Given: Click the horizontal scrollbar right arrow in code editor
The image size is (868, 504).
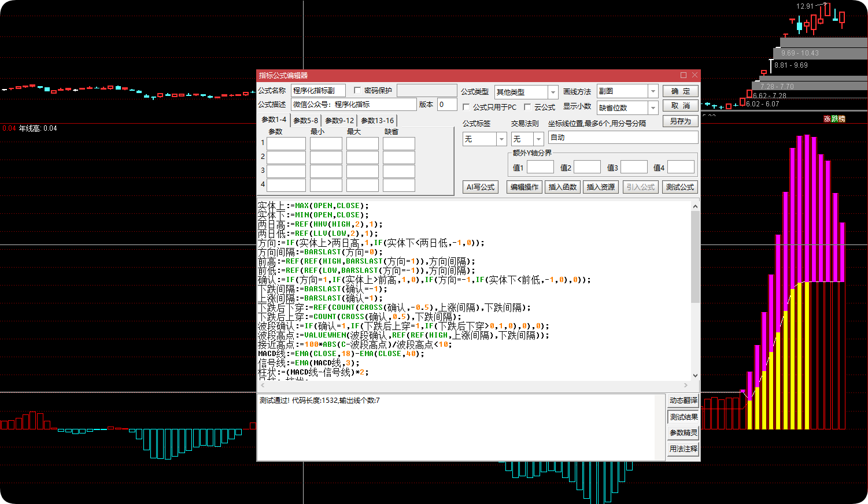Looking at the screenshot, I should coord(686,385).
